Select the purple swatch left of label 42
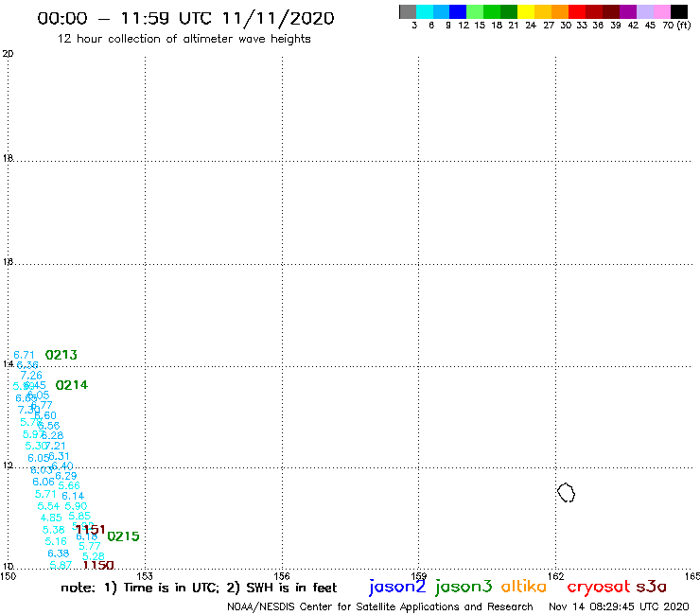This screenshot has width=700, height=615. click(628, 11)
